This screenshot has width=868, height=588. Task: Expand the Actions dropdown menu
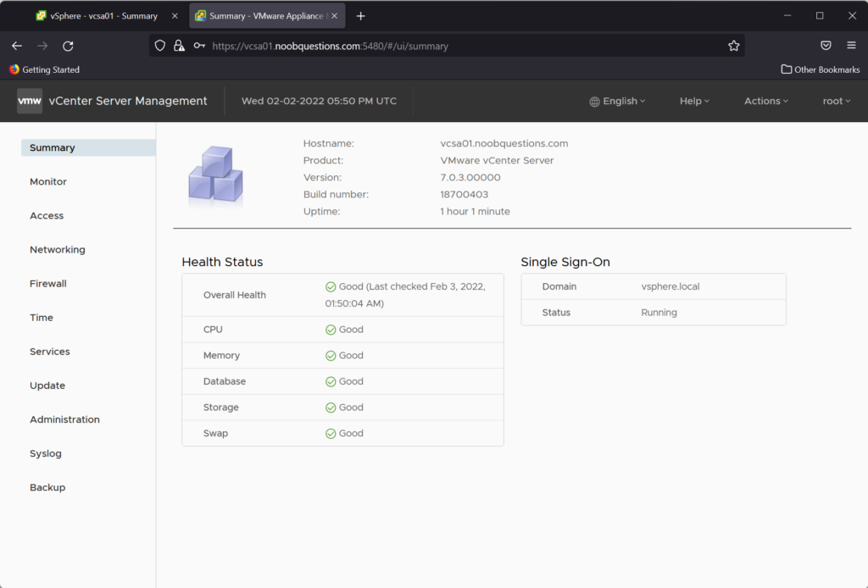[x=766, y=101]
